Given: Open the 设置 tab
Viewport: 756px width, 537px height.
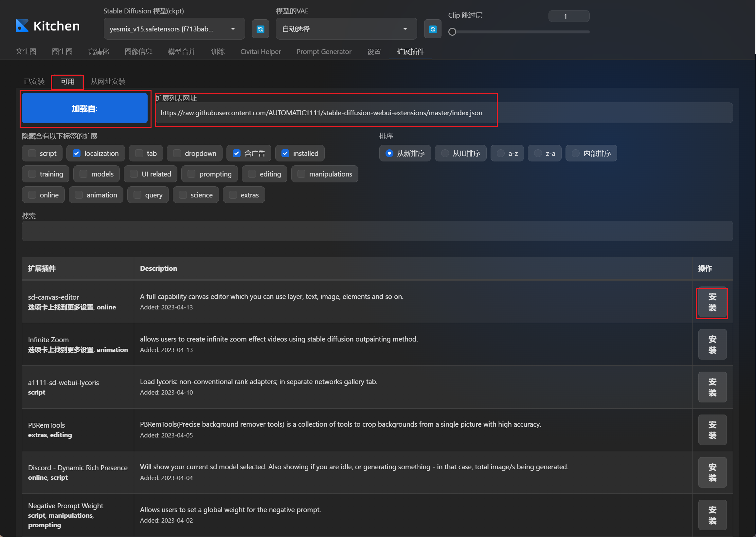Looking at the screenshot, I should click(374, 52).
